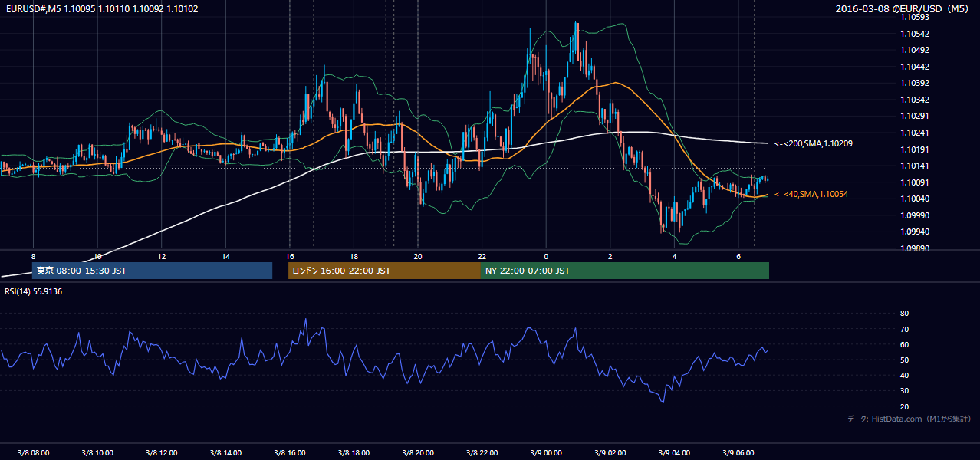
Task: Click hour tick 22 under price chart
Action: (x=482, y=256)
